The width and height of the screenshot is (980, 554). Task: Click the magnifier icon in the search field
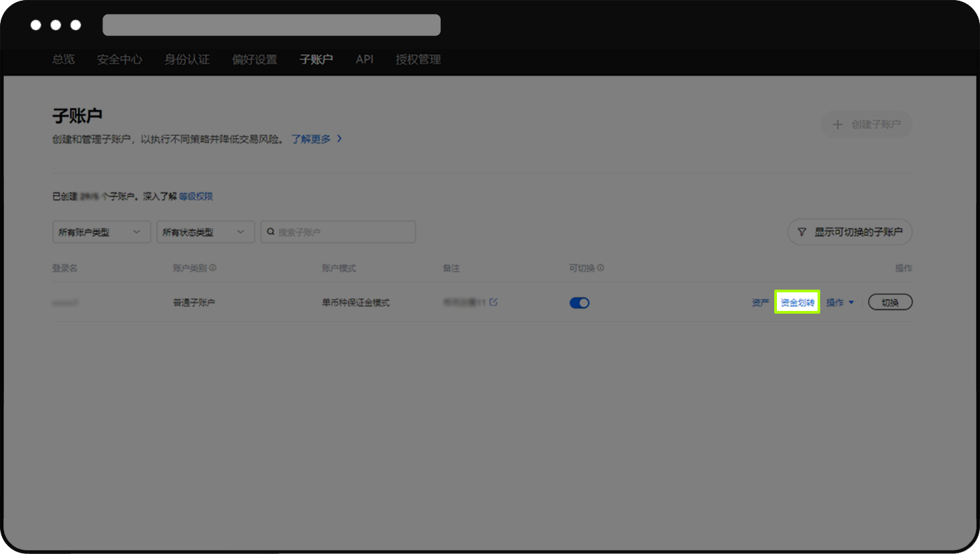click(x=270, y=231)
